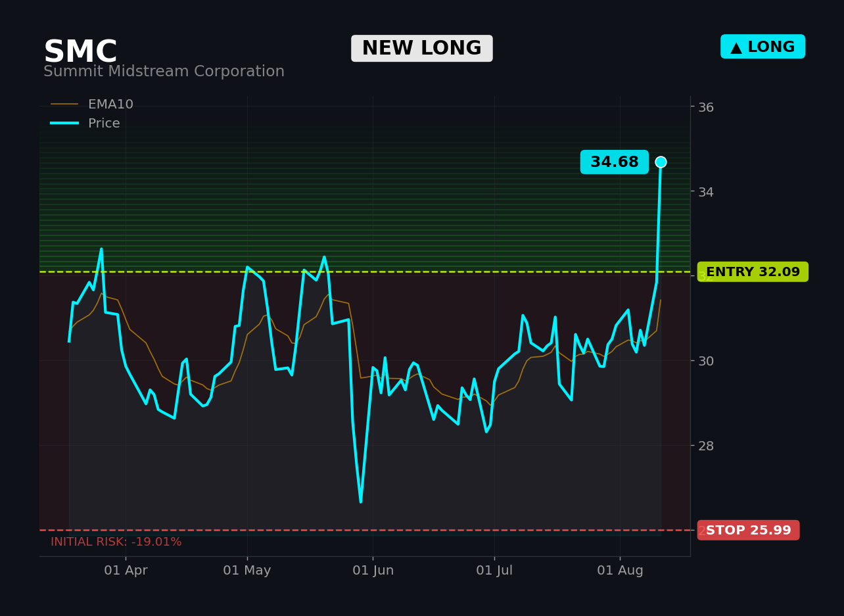Click the 01 Apr date axis label

coord(126,571)
